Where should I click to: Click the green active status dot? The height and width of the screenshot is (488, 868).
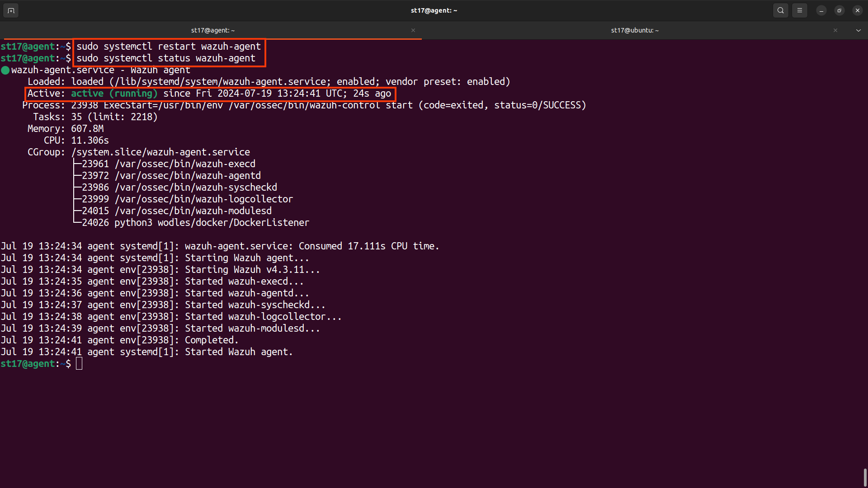pos(5,70)
